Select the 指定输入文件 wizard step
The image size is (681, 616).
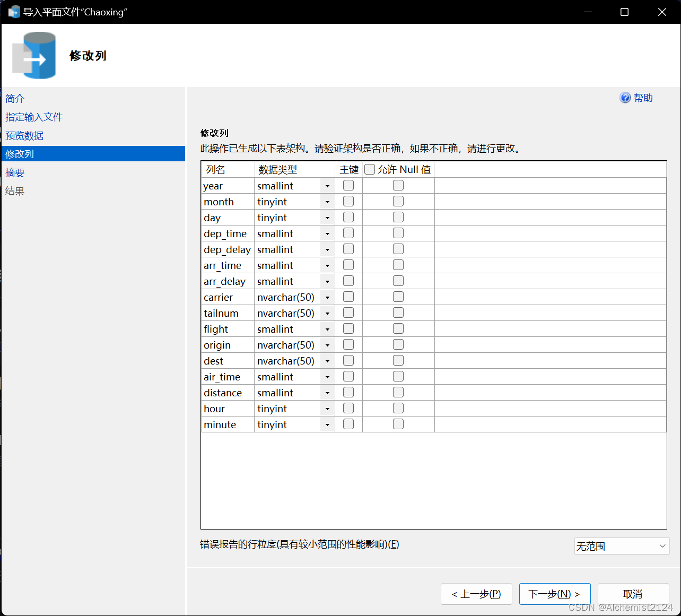[33, 117]
